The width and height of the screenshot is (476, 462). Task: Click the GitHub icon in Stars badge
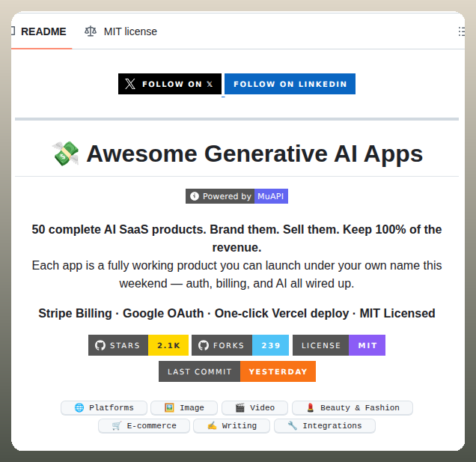(100, 345)
